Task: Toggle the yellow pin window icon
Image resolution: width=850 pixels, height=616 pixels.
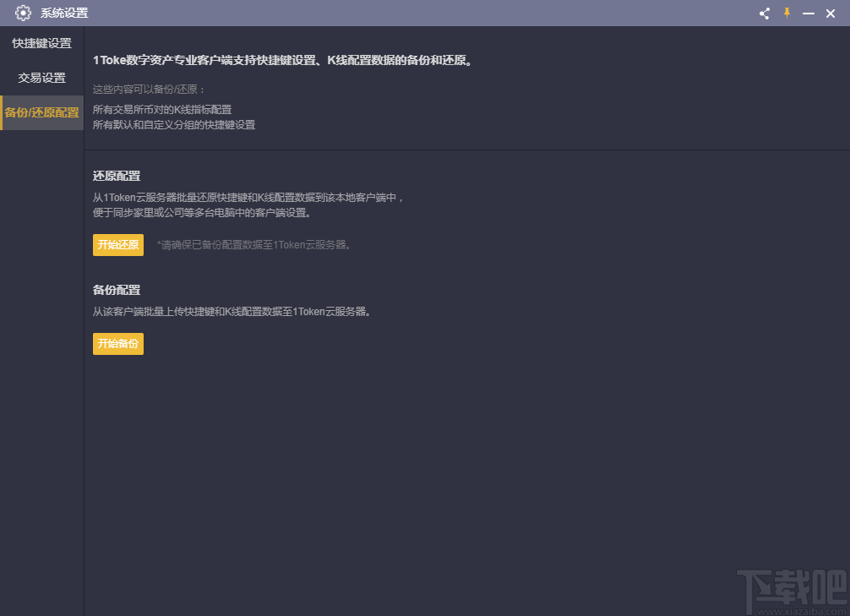Action: 787,13
